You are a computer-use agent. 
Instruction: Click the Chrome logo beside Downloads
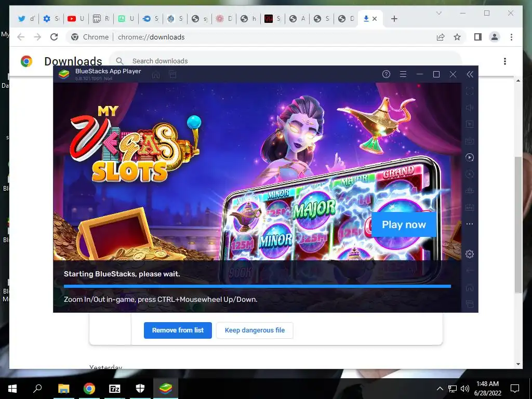click(x=26, y=61)
